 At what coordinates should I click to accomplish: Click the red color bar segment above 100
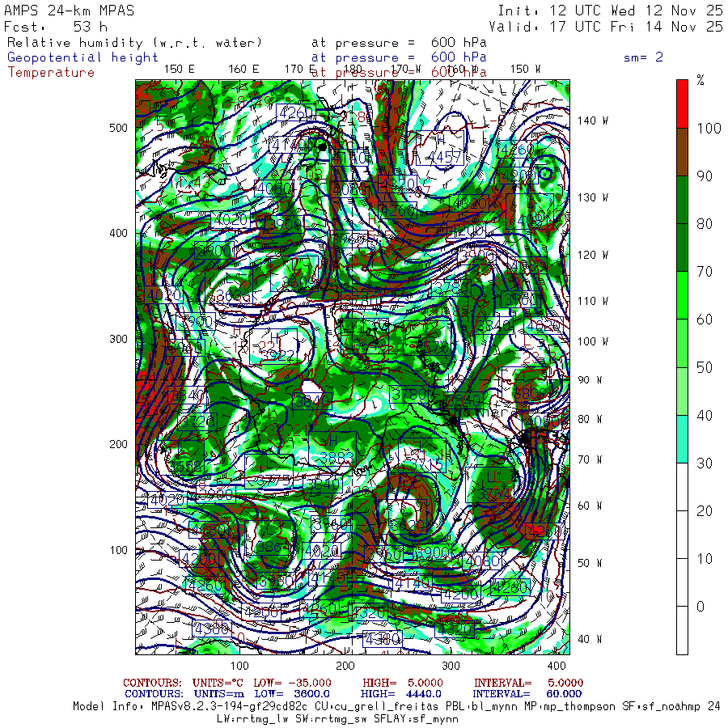pos(682,103)
